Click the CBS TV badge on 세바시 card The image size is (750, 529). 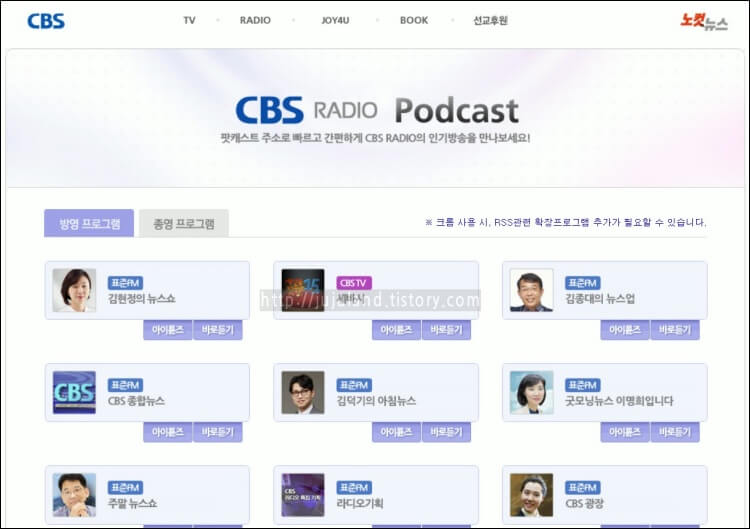(x=354, y=283)
